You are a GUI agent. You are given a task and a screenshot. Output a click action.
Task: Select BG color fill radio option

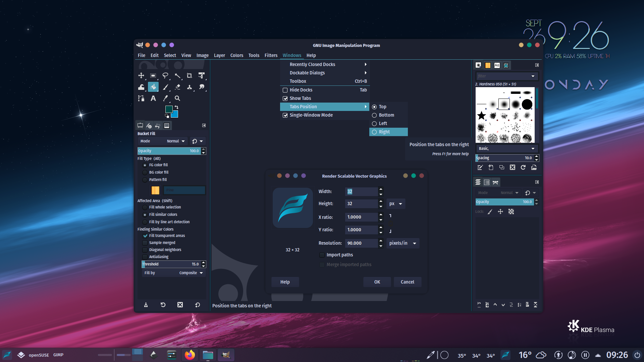coord(145,172)
